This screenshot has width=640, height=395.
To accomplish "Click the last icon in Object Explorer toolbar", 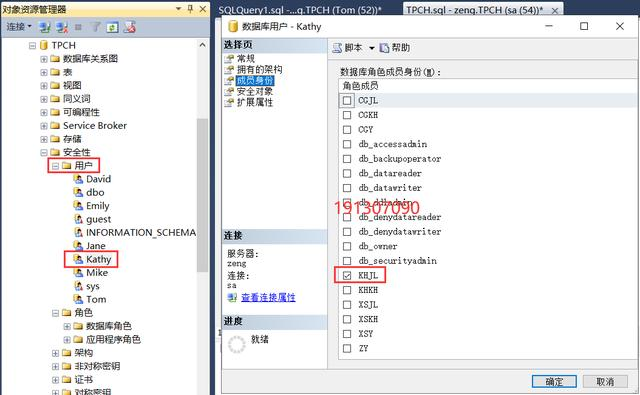I will pyautogui.click(x=129, y=27).
